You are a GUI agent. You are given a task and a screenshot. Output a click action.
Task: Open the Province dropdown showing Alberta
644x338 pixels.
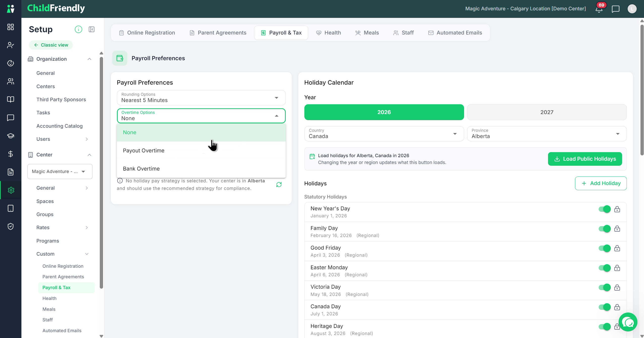point(547,134)
